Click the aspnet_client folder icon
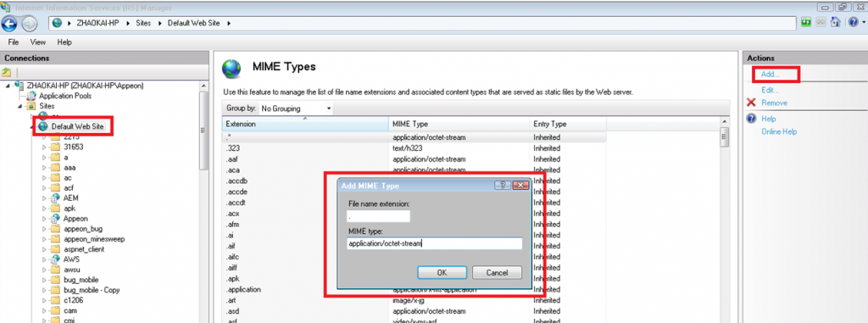 click(55, 249)
